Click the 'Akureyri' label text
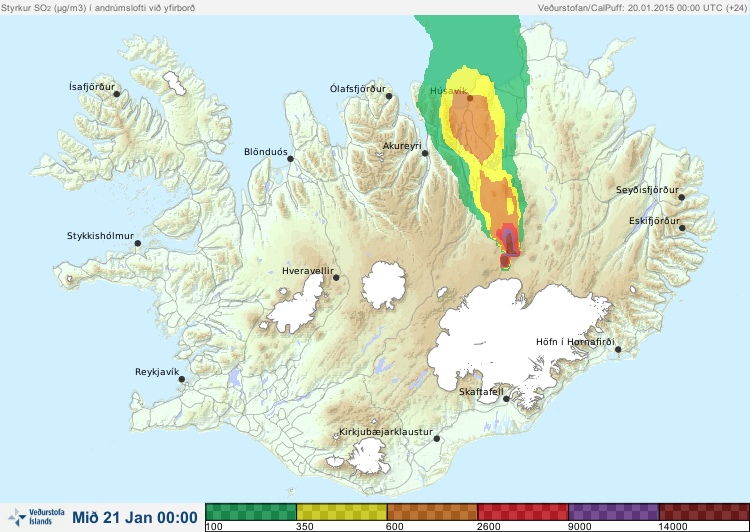This screenshot has height=532, width=750. click(x=402, y=146)
